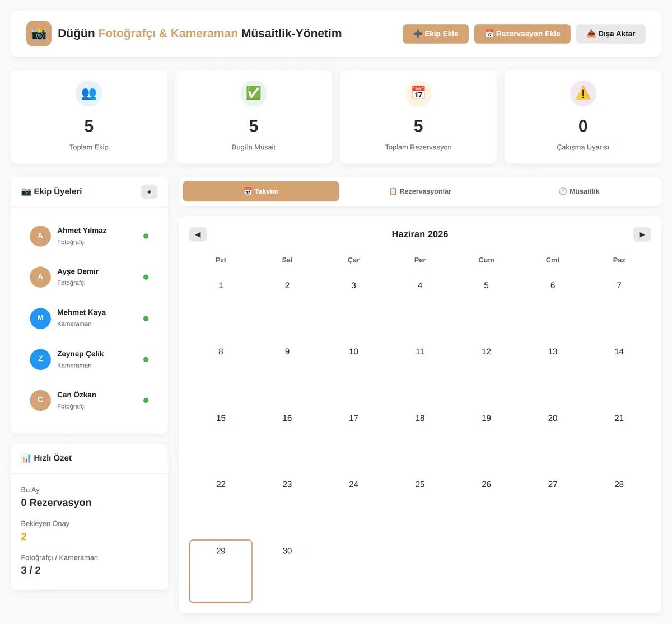Image resolution: width=672 pixels, height=624 pixels.
Task: Click Ahmet Yılmaz's green status dot
Action: 146,236
